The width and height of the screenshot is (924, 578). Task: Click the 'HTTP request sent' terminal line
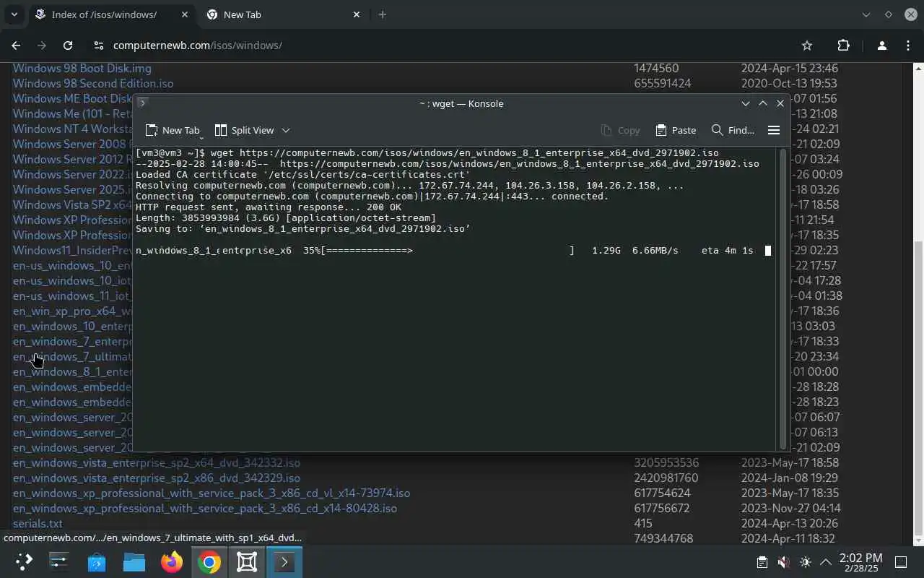pyautogui.click(x=269, y=207)
